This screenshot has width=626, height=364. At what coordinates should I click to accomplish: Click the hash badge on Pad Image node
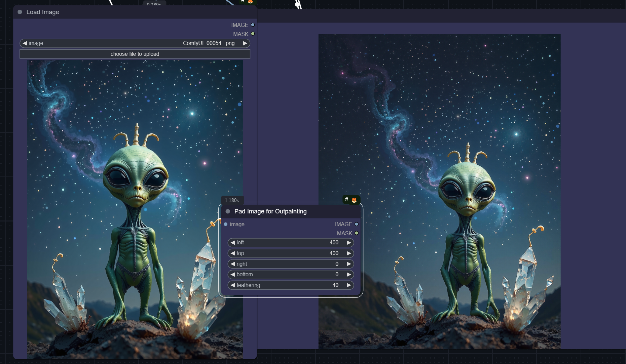pyautogui.click(x=346, y=199)
